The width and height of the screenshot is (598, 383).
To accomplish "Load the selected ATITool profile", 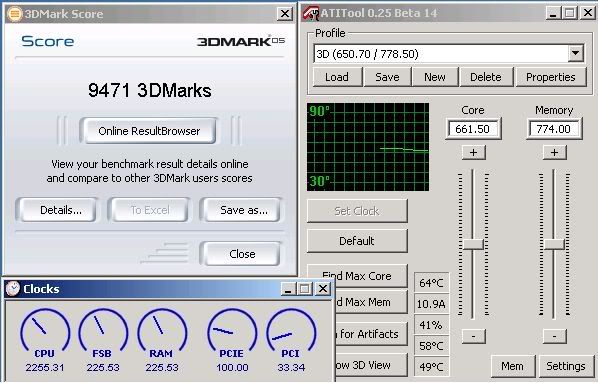I will point(337,77).
